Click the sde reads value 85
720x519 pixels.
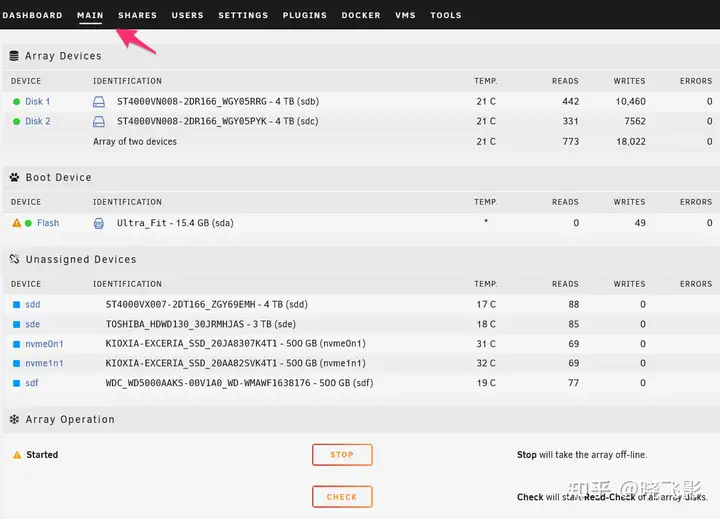pyautogui.click(x=574, y=324)
